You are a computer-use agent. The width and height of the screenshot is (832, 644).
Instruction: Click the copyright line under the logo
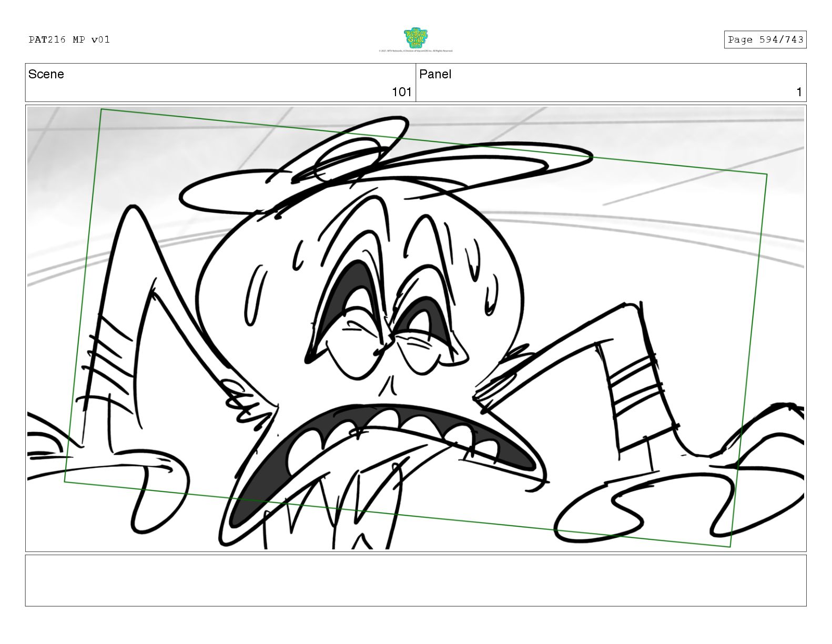[x=415, y=51]
